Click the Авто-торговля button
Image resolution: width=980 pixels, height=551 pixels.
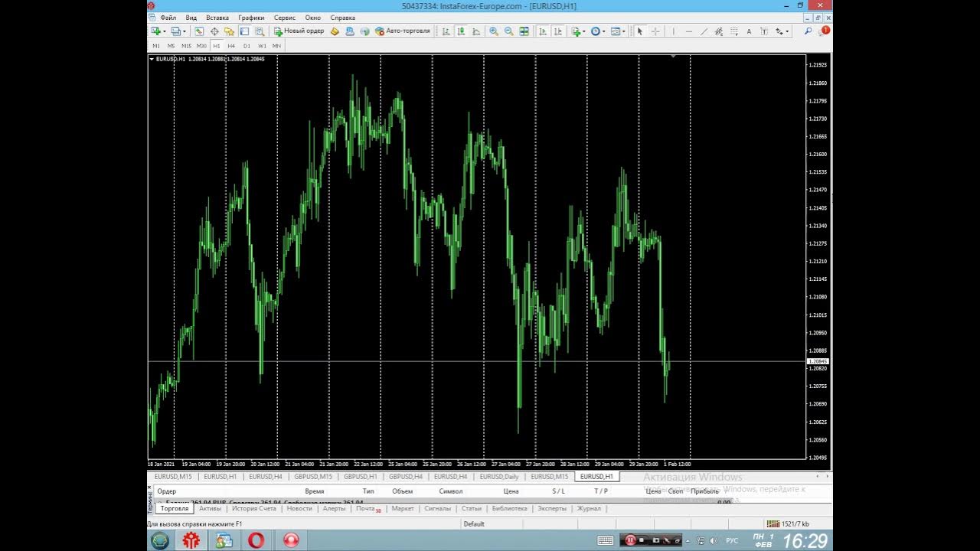point(403,31)
